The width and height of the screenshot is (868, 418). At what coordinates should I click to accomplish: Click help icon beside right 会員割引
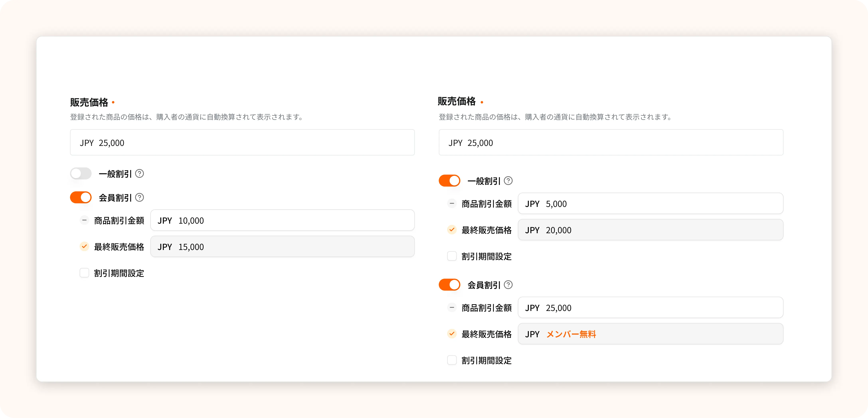pyautogui.click(x=508, y=285)
